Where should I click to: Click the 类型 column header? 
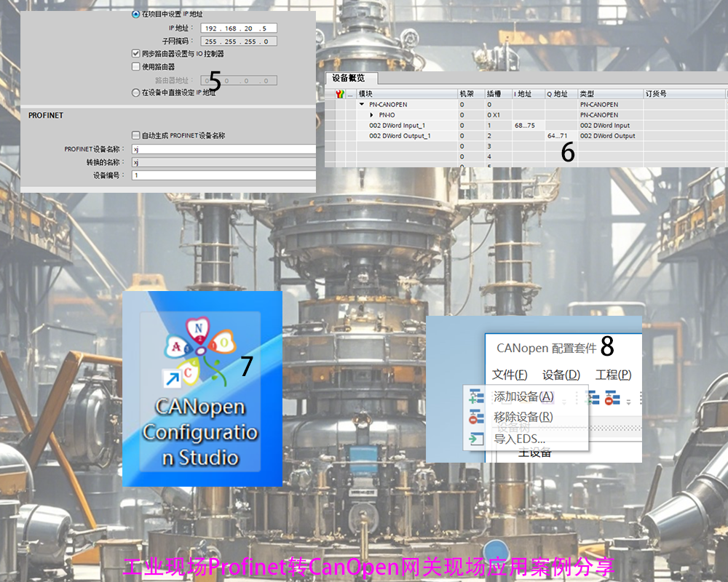(x=610, y=94)
